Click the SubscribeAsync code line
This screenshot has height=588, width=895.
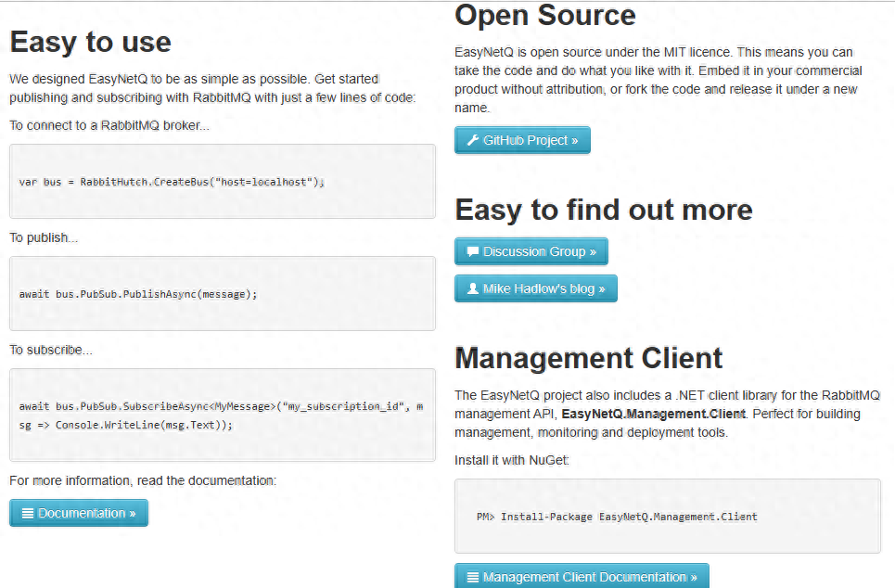[x=221, y=406]
